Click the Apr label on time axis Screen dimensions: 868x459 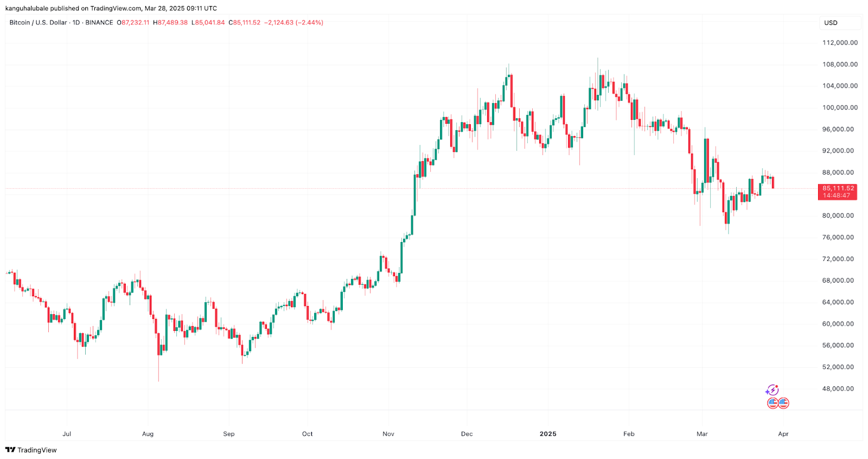[783, 434]
